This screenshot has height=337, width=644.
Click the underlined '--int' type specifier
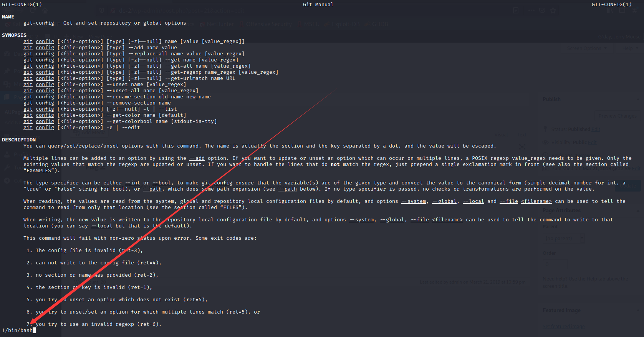click(x=132, y=183)
